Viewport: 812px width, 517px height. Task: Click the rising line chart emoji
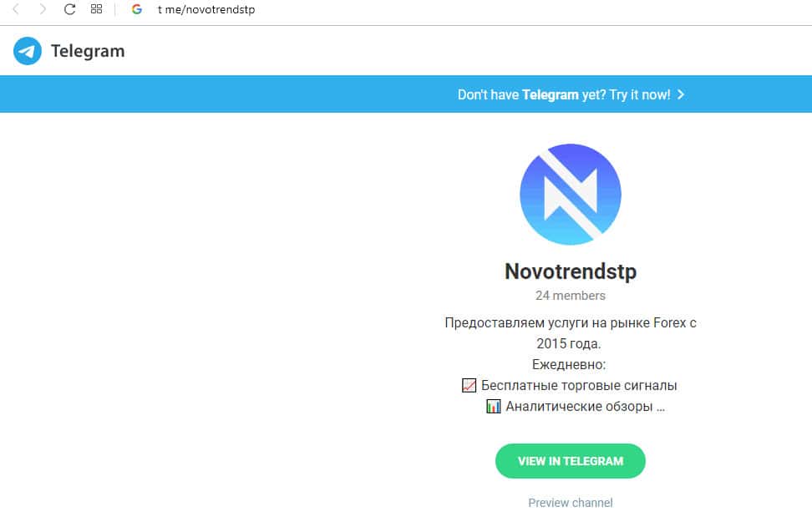469,385
